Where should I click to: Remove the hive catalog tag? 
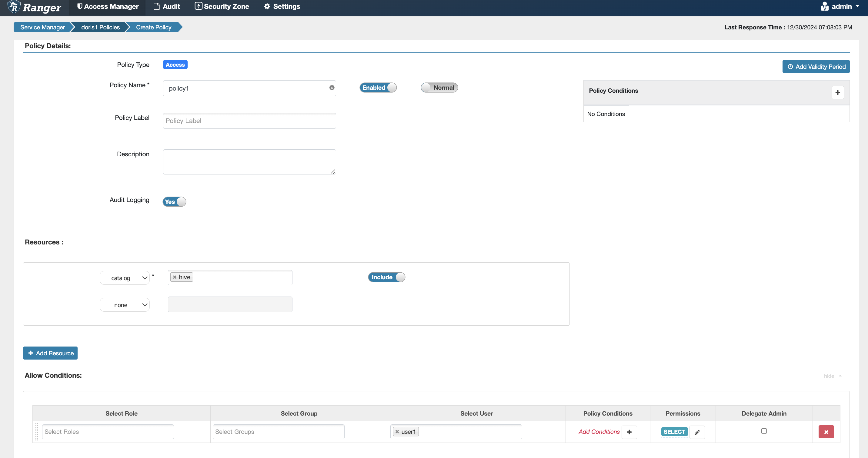coord(175,277)
